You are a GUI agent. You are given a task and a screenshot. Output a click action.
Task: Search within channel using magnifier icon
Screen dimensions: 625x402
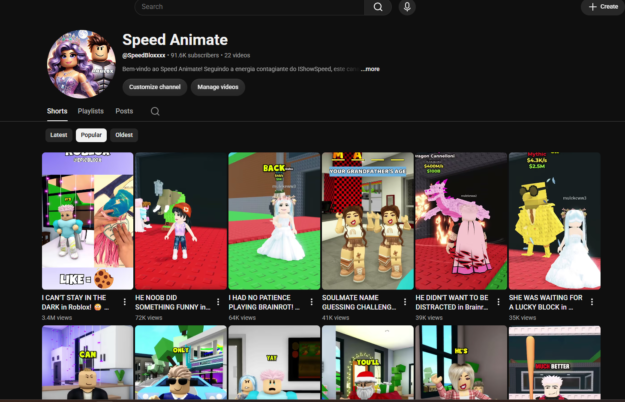point(155,111)
